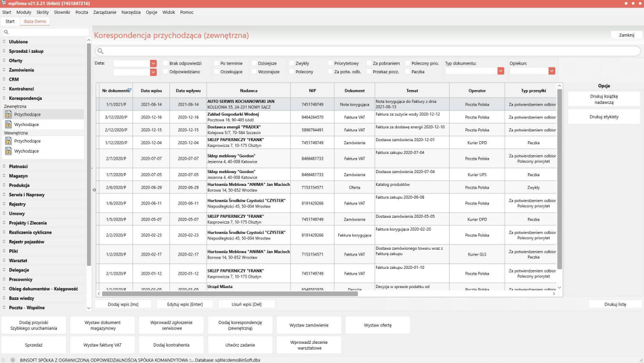The height and width of the screenshot is (363, 644).
Task: Open the Typ dokumentu dropdown
Action: click(500, 71)
